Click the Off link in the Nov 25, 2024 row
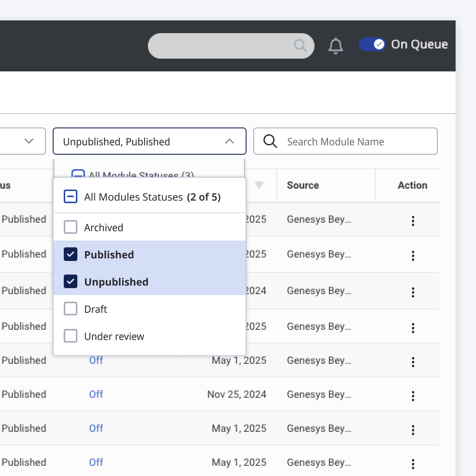Viewport: 476px width, 476px height. [x=96, y=394]
